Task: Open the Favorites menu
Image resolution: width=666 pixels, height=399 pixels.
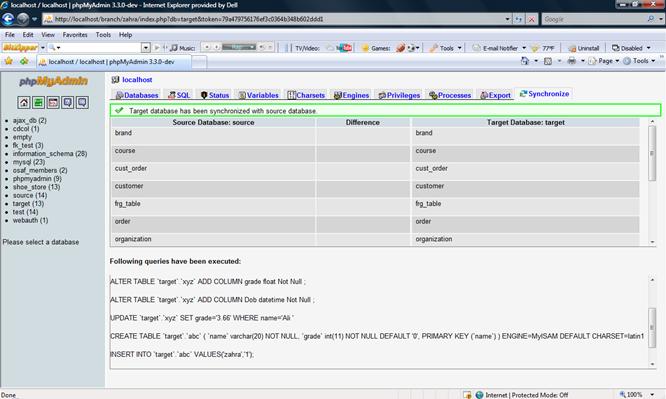Action: (75, 35)
